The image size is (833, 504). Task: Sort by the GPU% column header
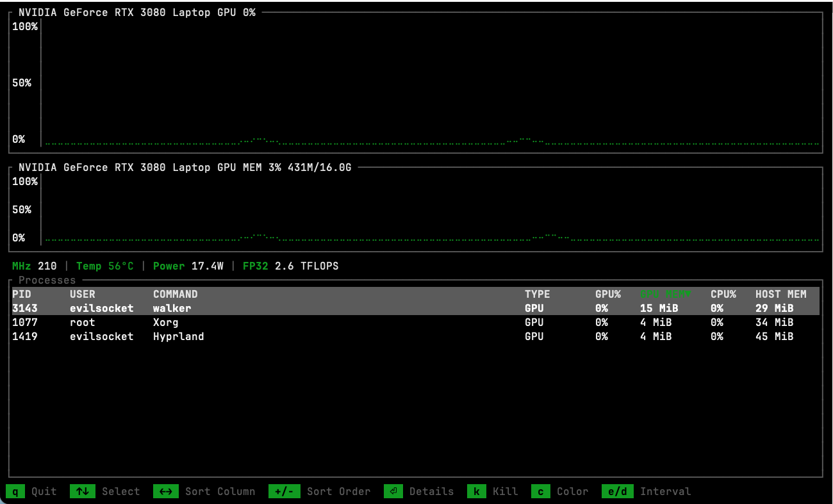[x=608, y=294]
